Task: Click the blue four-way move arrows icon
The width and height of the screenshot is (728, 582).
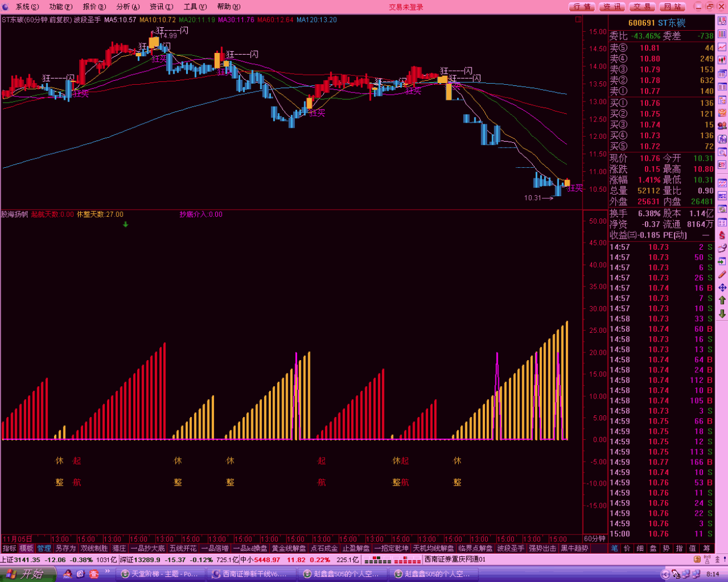Action: pos(722,288)
